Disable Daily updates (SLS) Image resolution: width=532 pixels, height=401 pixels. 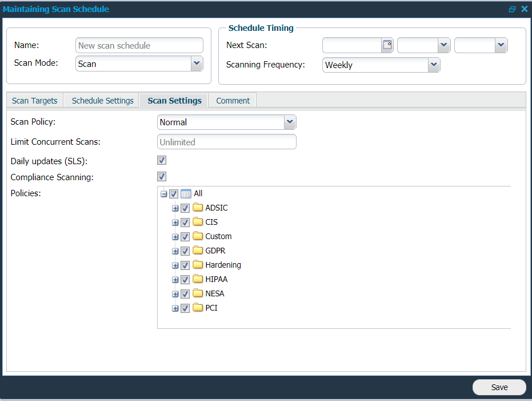(161, 160)
